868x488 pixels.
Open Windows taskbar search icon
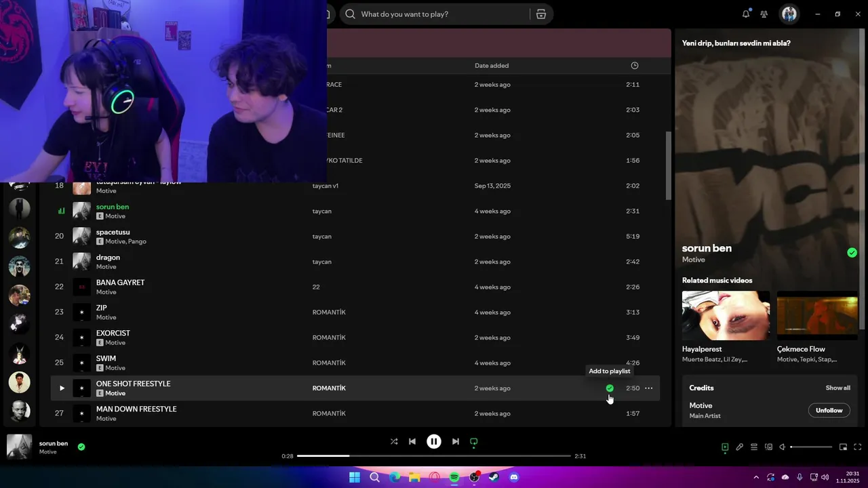374,477
